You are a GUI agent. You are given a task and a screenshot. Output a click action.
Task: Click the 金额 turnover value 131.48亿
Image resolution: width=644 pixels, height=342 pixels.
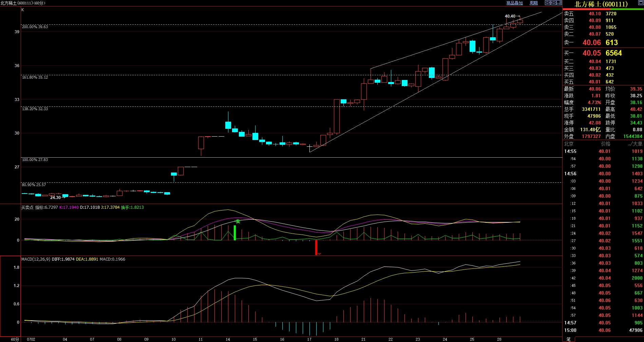pyautogui.click(x=590, y=129)
